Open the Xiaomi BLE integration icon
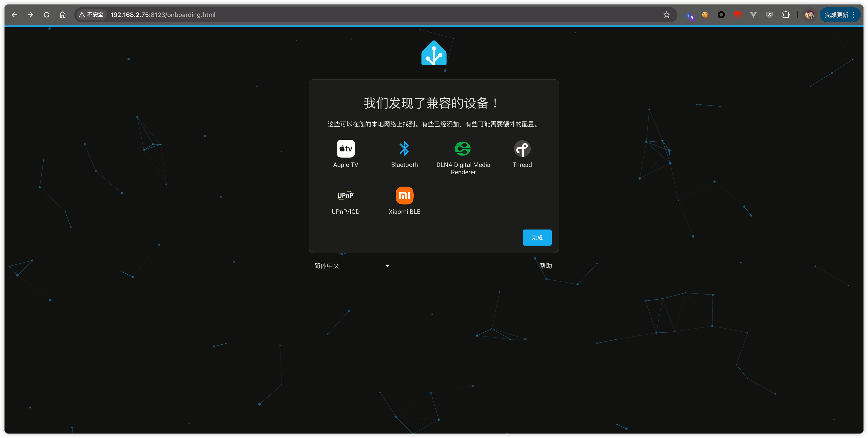This screenshot has height=438, width=868. 404,196
